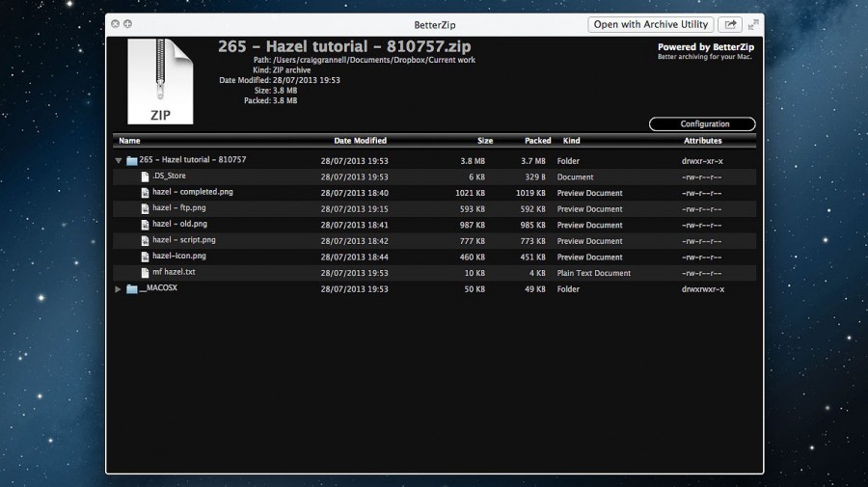Click the hazel - ftp.png file icon
This screenshot has height=487, width=868.
pyautogui.click(x=145, y=208)
